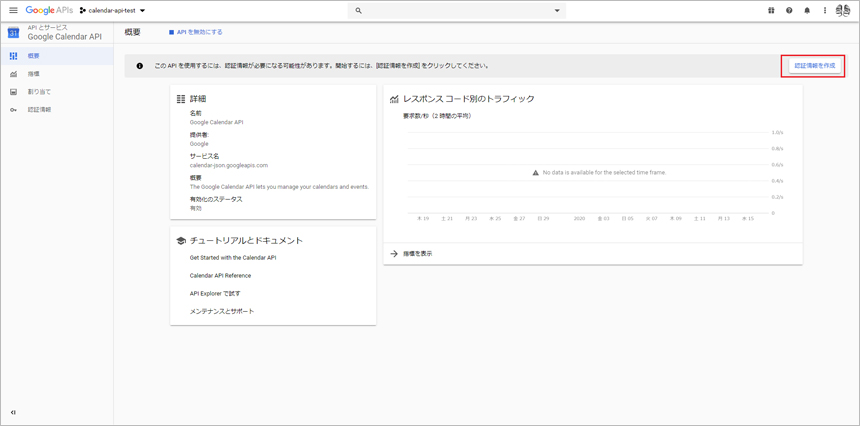
Task: Click the レスポンス コード別のトラフィック heading
Action: (x=468, y=99)
